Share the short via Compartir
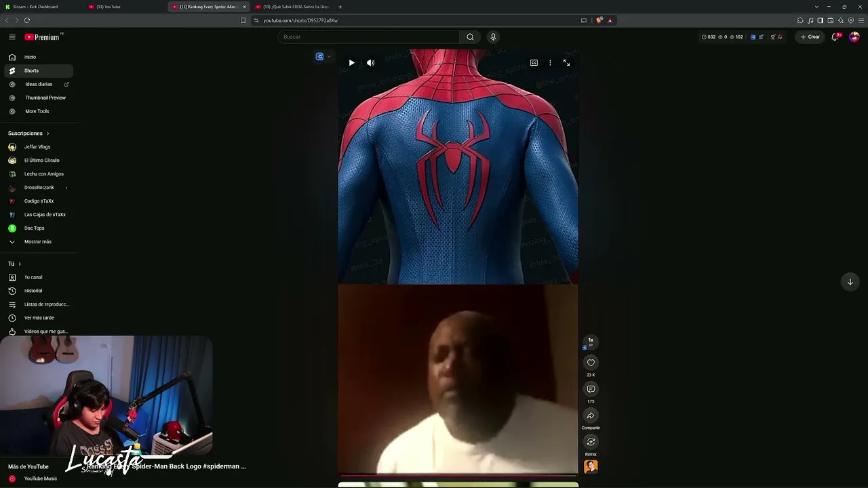This screenshot has height=488, width=868. pos(591,415)
